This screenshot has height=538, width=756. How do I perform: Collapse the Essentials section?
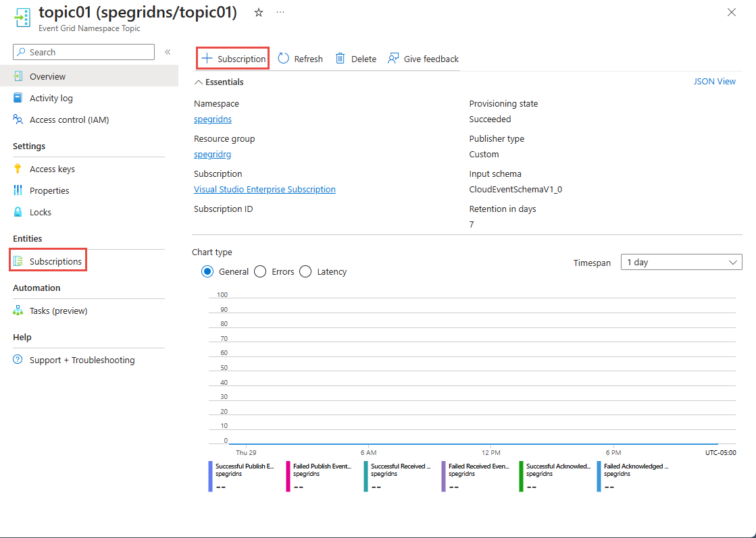(x=219, y=82)
